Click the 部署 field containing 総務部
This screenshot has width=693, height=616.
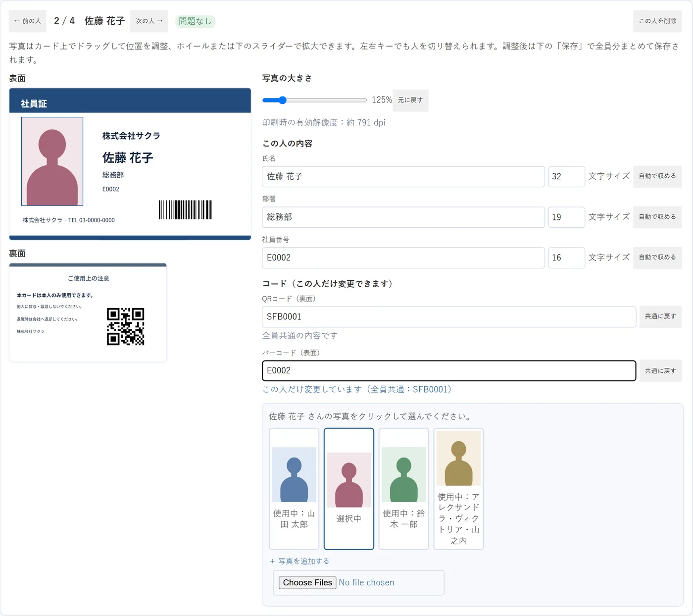403,217
